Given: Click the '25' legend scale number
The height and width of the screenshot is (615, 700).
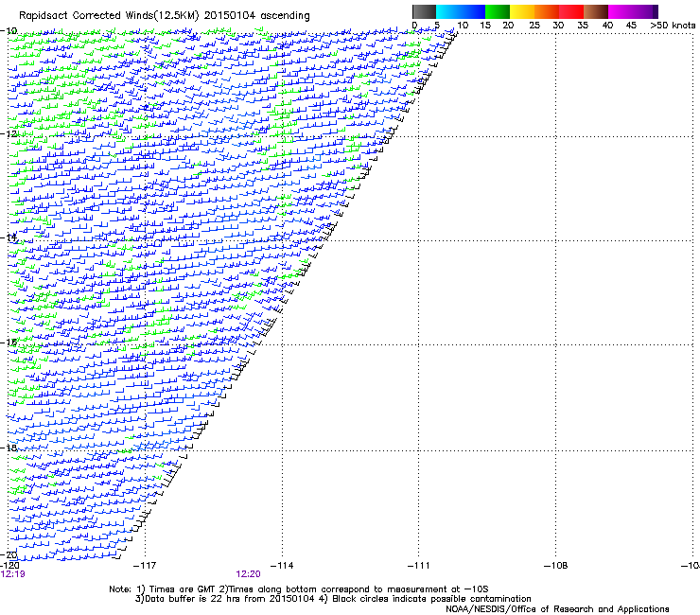Looking at the screenshot, I should pyautogui.click(x=534, y=26).
